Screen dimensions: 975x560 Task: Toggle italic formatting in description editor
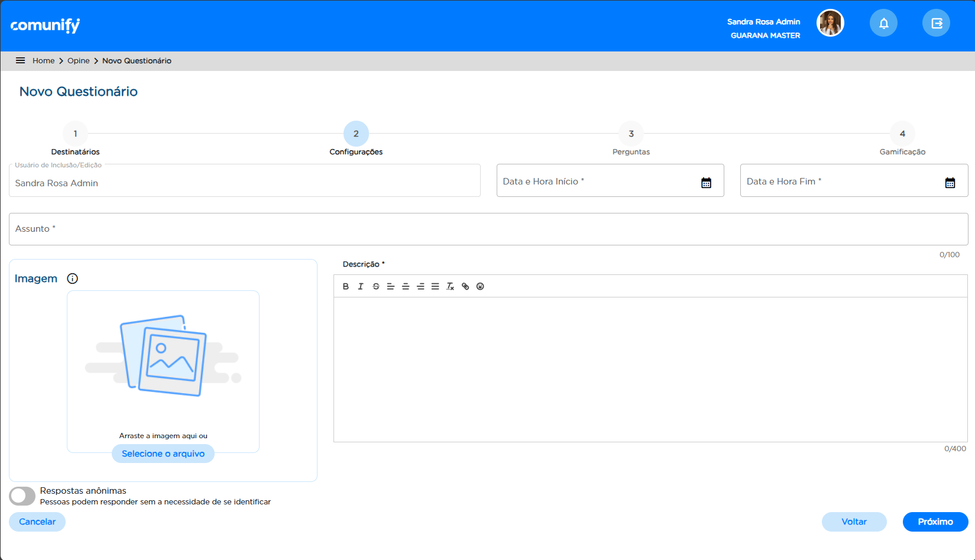coord(361,286)
